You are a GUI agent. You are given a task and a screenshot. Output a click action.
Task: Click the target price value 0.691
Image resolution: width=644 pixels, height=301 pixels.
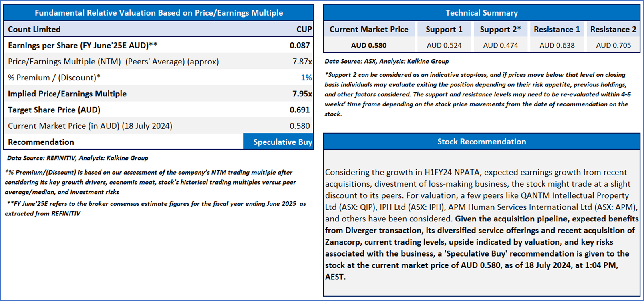pyautogui.click(x=300, y=110)
